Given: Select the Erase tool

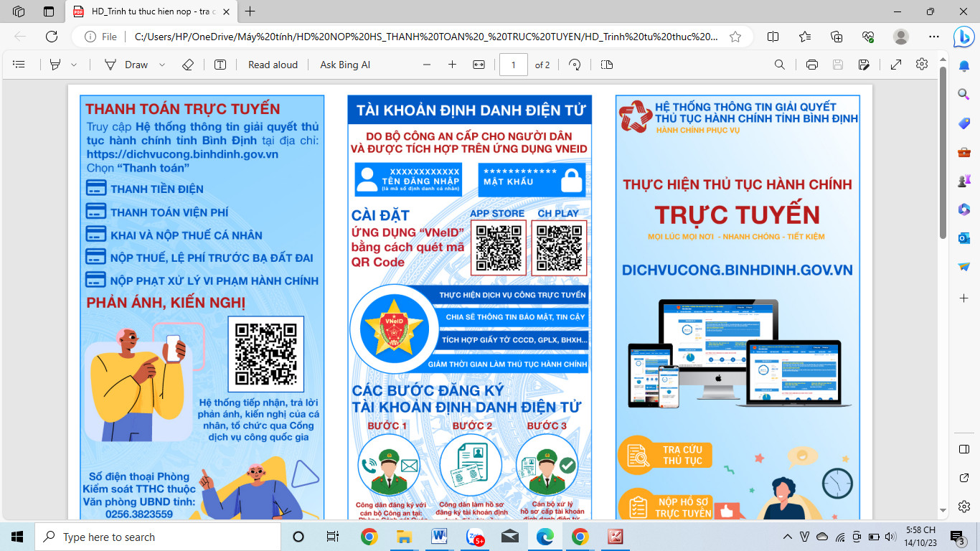Looking at the screenshot, I should click(188, 65).
